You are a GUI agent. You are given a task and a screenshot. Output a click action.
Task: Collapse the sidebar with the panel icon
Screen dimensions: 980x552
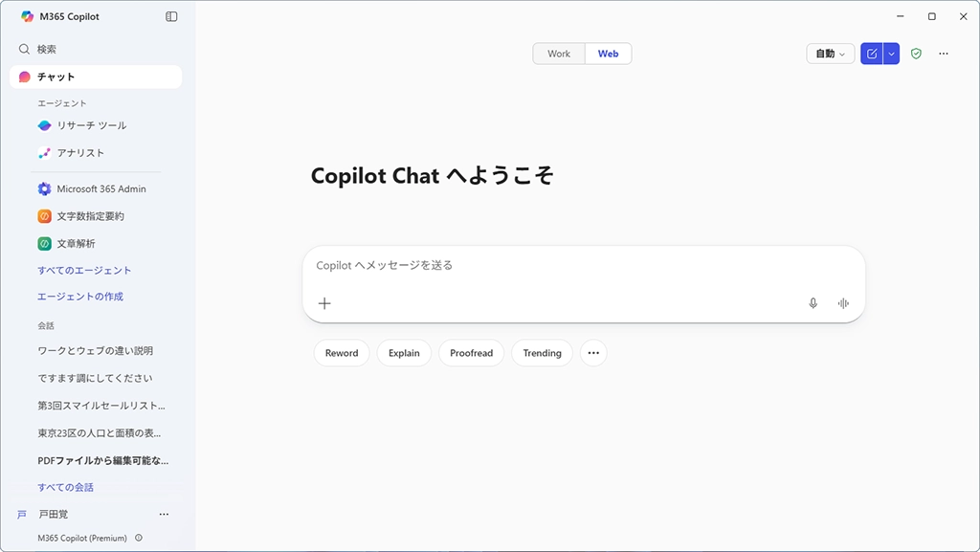[x=171, y=16]
